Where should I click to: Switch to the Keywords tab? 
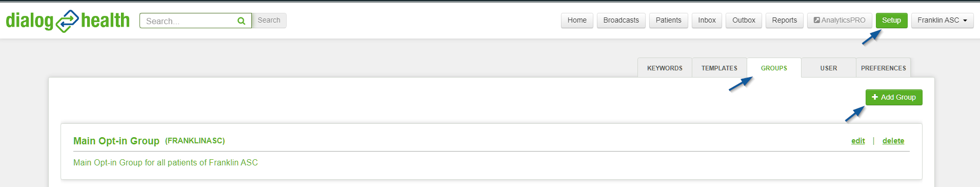coord(665,68)
